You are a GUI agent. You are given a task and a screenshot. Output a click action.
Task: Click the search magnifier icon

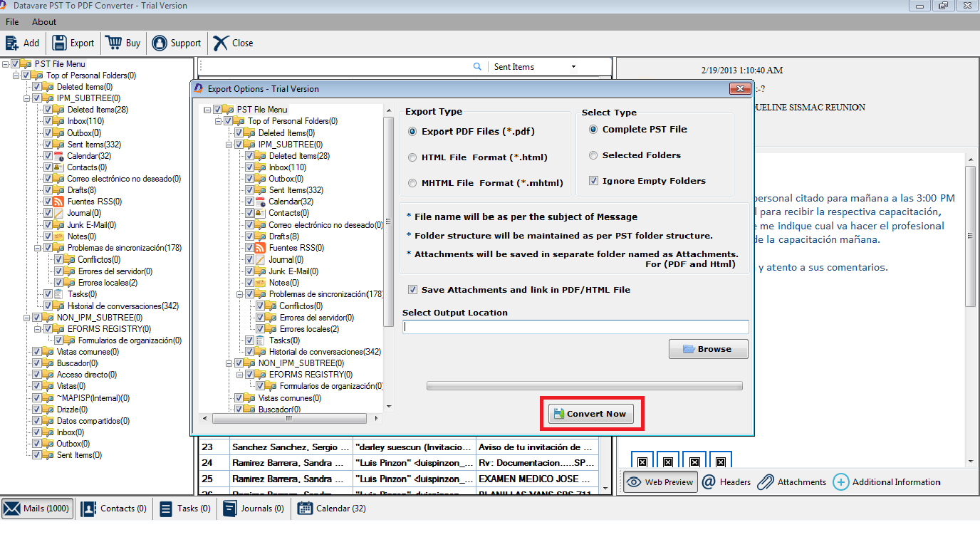point(477,67)
